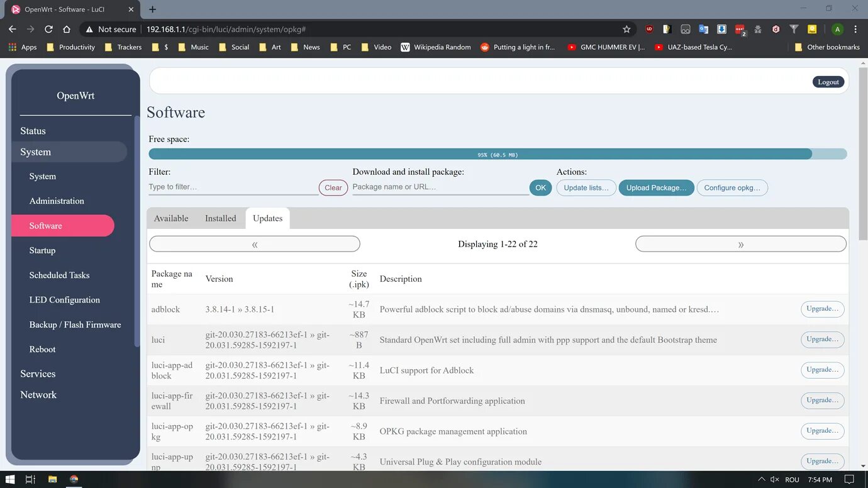Click the browser back arrow

13,29
